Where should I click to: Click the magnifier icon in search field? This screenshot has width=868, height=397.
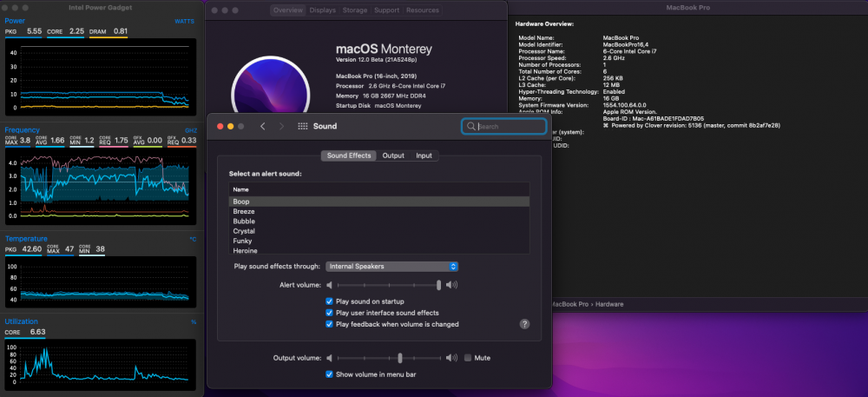pos(471,126)
